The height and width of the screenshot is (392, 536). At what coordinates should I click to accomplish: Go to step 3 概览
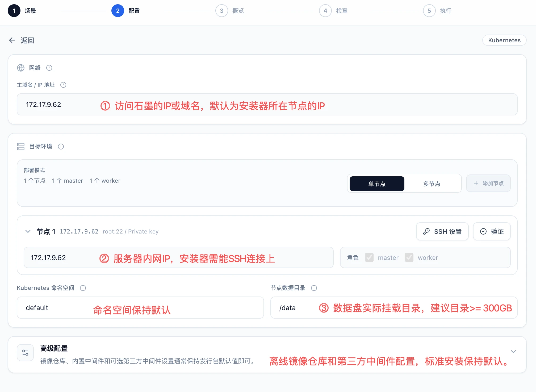pyautogui.click(x=222, y=11)
